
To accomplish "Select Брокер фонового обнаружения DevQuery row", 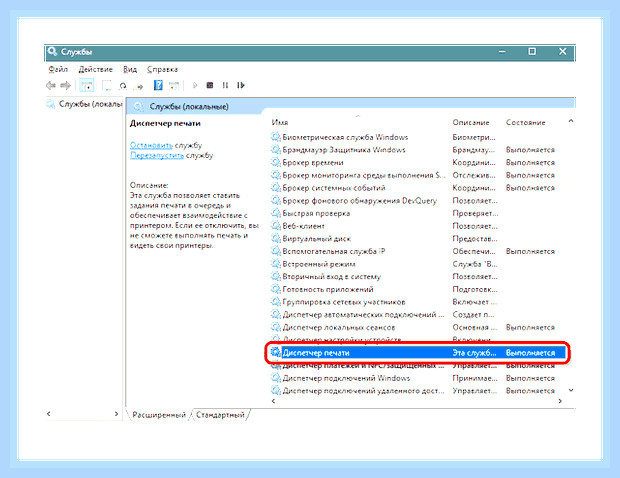I will [418, 200].
